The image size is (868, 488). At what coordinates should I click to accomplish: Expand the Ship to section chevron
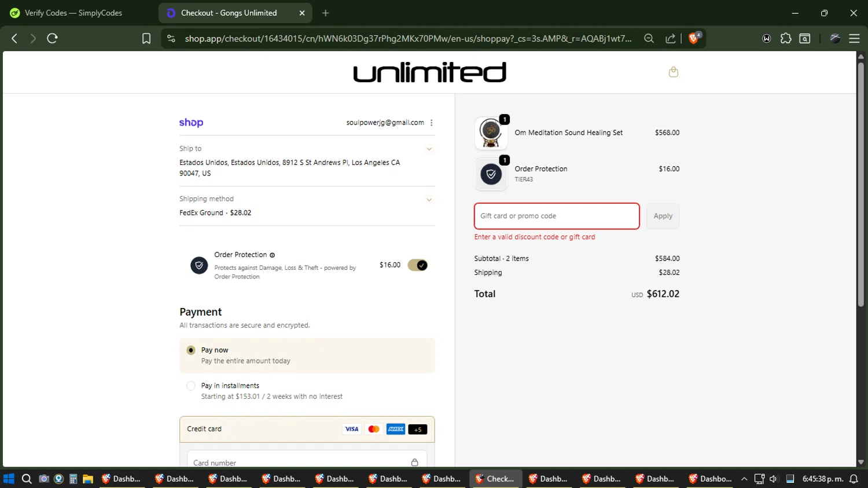pyautogui.click(x=429, y=149)
